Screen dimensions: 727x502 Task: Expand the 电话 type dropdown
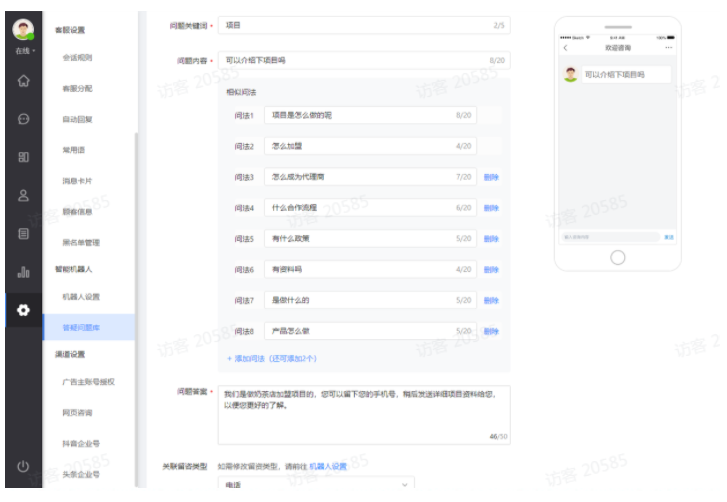pyautogui.click(x=316, y=482)
